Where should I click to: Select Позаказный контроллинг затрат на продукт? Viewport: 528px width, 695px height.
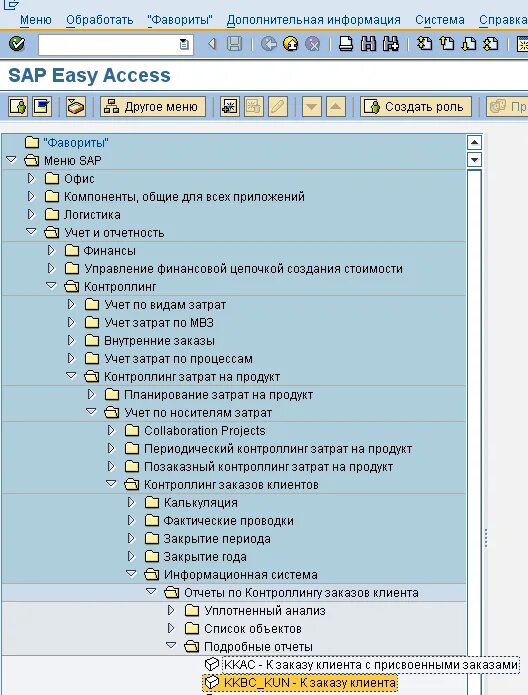[x=269, y=467]
